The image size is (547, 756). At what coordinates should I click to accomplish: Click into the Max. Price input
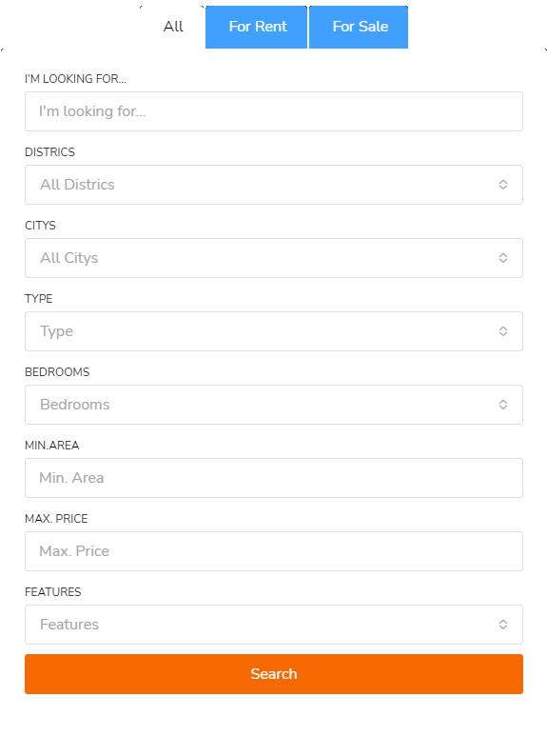274,551
